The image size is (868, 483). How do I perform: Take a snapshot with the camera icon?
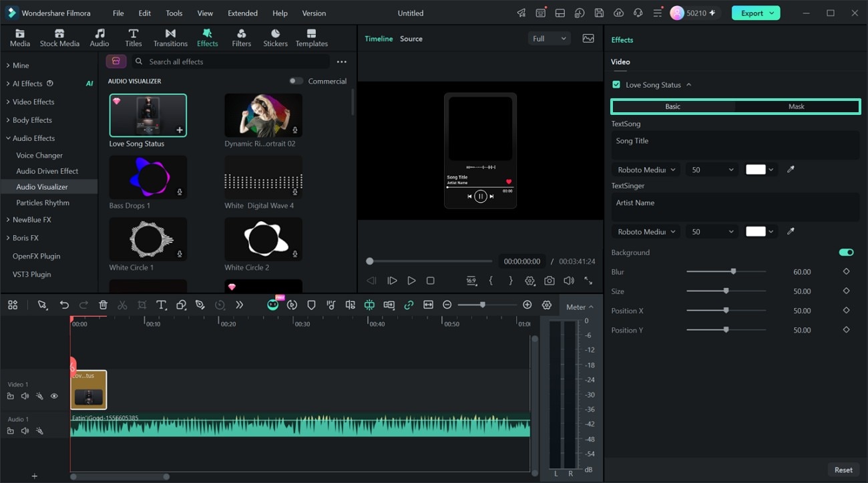pos(549,281)
